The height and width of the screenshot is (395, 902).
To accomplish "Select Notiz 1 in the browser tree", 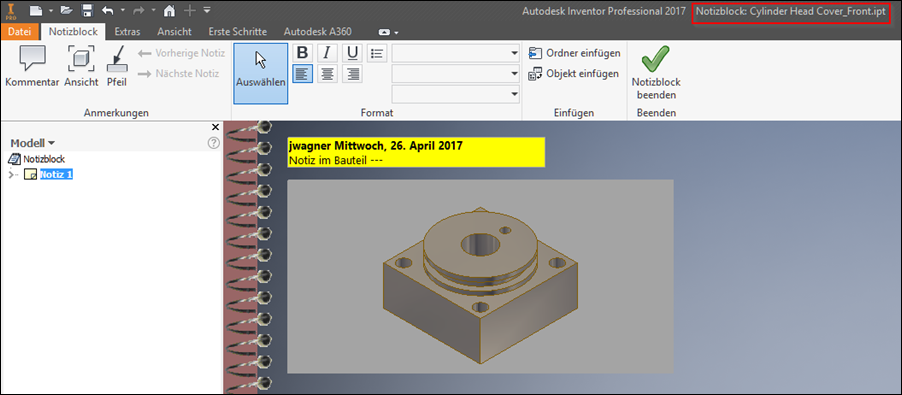I will pyautogui.click(x=56, y=175).
